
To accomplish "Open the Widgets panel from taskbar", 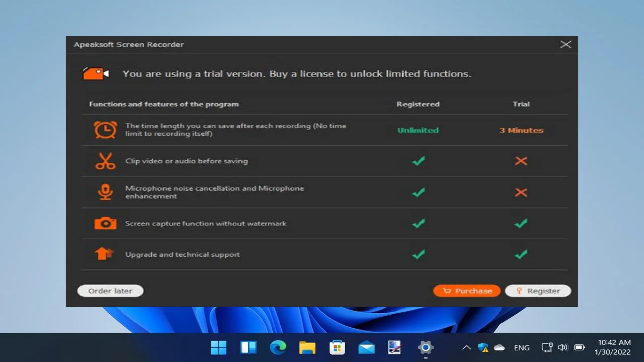I will click(x=249, y=347).
